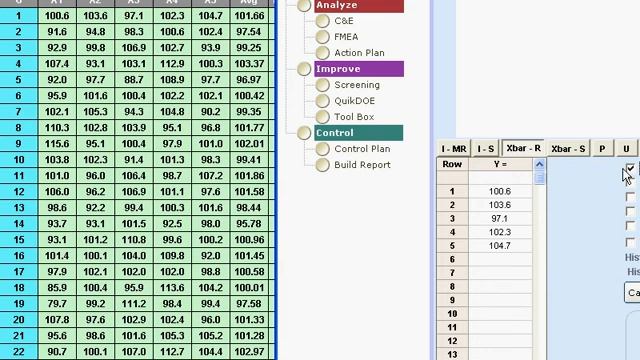640x360 pixels.
Task: Select the C&E bullet icon
Action: 322,21
